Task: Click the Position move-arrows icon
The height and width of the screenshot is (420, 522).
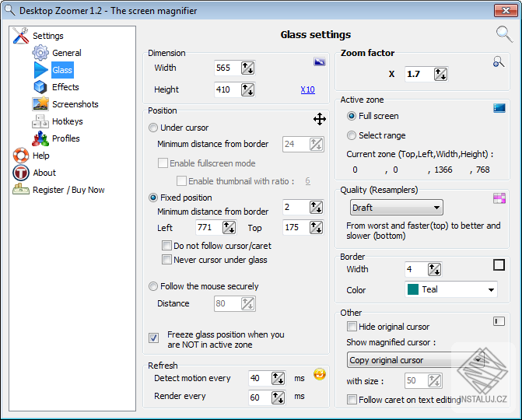Action: click(x=319, y=119)
